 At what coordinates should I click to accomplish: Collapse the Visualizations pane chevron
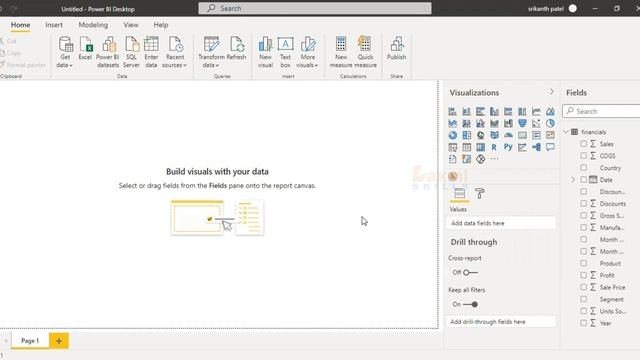[x=551, y=92]
